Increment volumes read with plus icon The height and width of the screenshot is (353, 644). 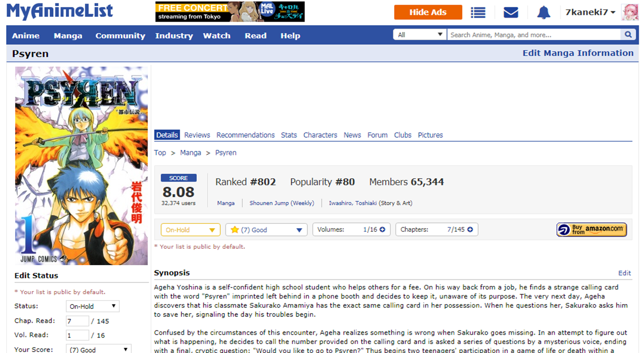tap(382, 230)
